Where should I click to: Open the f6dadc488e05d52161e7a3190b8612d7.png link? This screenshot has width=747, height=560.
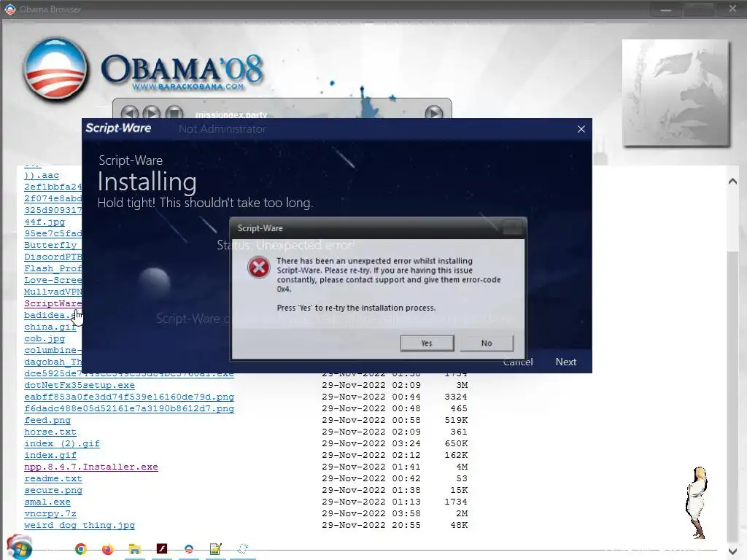(x=129, y=408)
